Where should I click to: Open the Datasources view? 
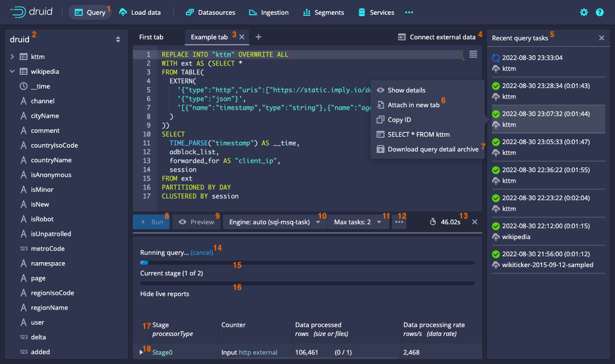[x=210, y=12]
